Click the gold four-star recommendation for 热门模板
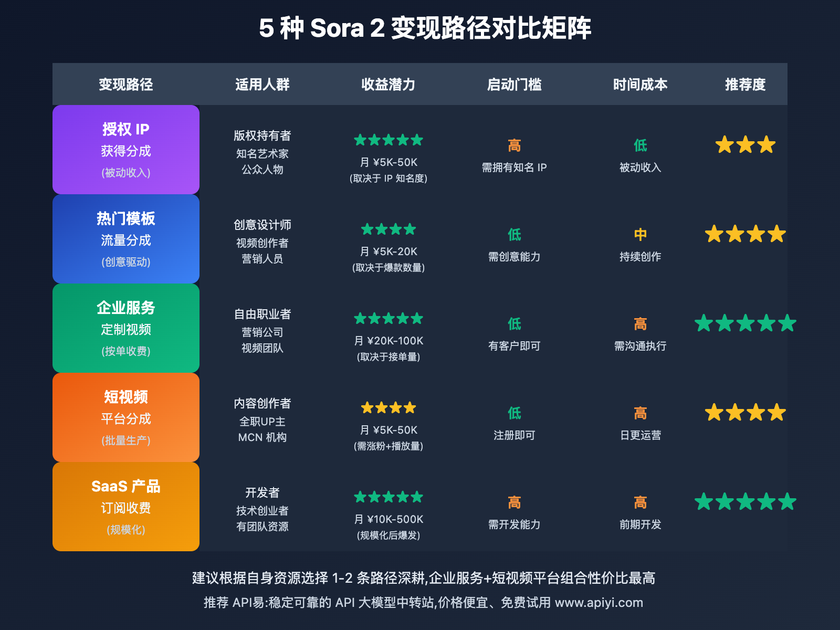 tap(745, 234)
